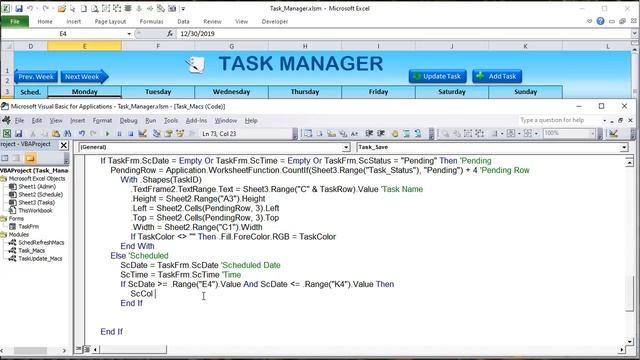Click the Reset stop icon in VBA toolbar

coord(130,133)
